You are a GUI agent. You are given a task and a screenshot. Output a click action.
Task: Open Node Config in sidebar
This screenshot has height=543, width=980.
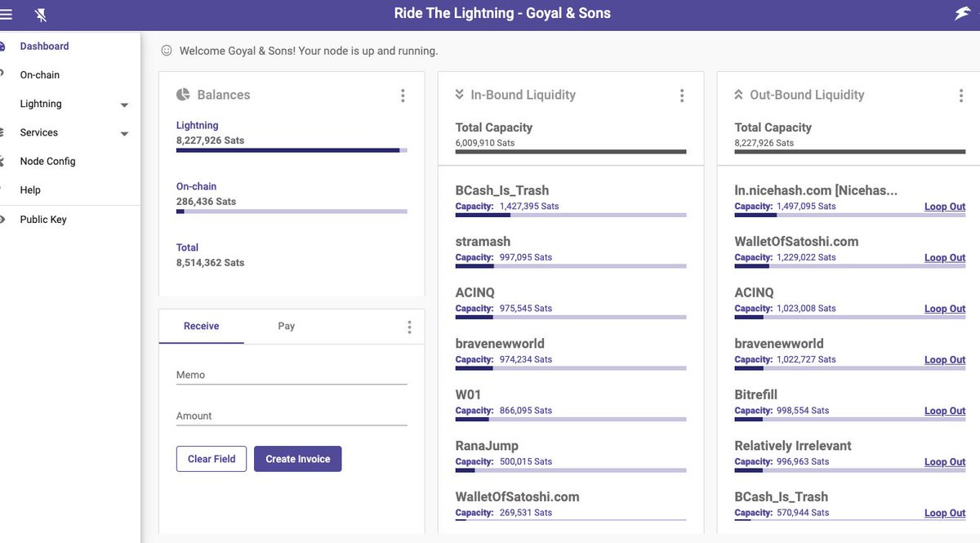(x=47, y=161)
